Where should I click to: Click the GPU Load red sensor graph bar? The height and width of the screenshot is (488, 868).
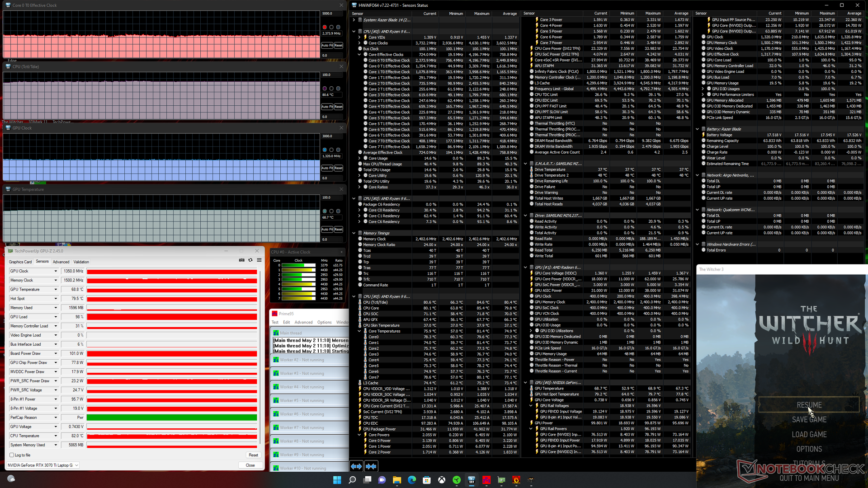tap(172, 317)
